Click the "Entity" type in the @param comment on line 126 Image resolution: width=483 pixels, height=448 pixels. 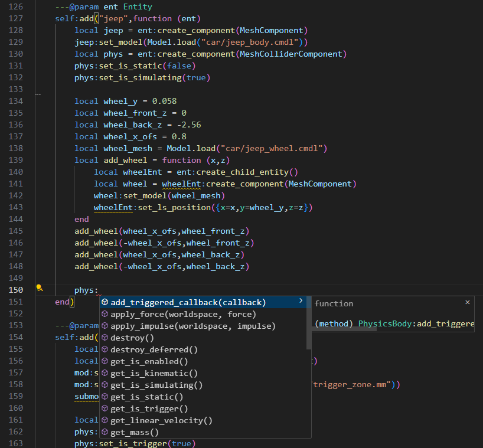pyautogui.click(x=138, y=6)
